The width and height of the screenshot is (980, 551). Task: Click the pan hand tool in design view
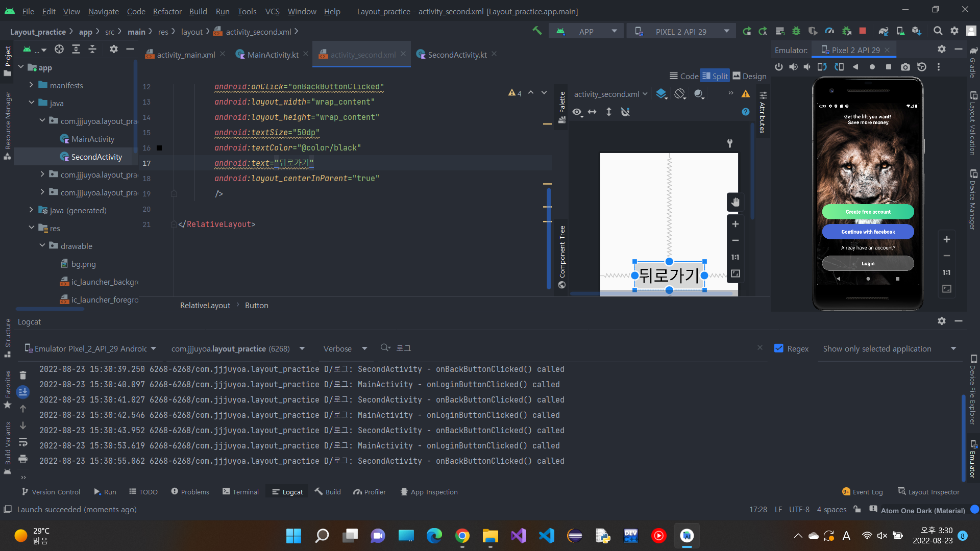735,202
